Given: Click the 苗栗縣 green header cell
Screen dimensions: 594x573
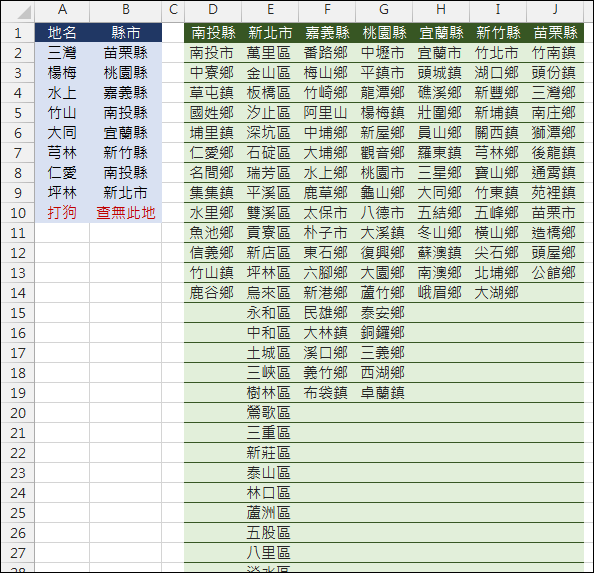Looking at the screenshot, I should click(x=555, y=33).
